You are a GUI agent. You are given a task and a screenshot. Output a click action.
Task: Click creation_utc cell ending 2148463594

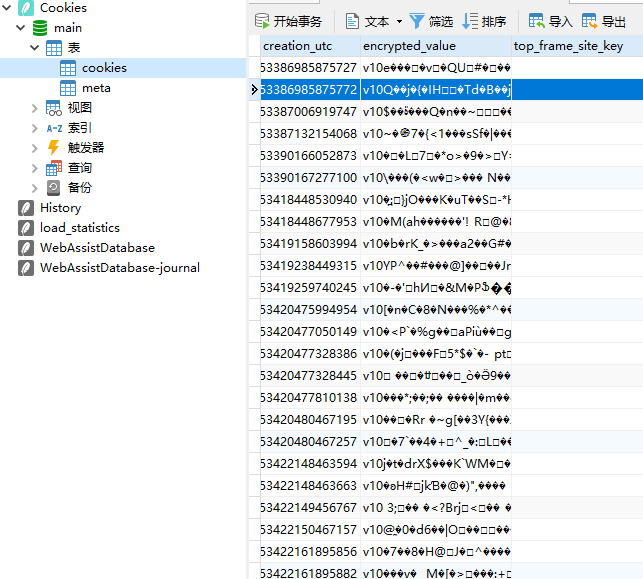pos(310,464)
